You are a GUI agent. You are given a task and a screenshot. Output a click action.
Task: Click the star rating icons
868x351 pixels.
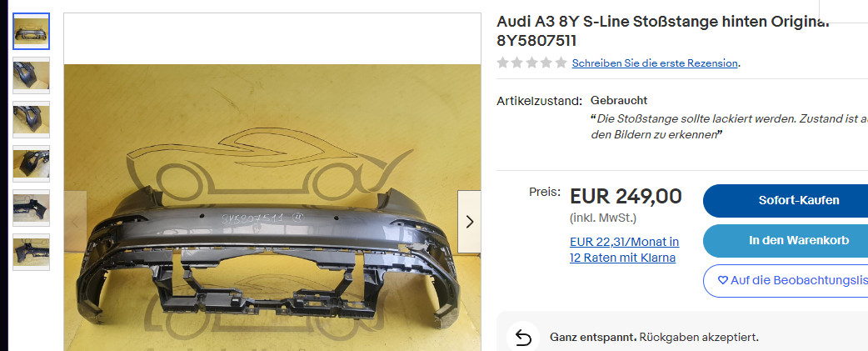point(532,63)
